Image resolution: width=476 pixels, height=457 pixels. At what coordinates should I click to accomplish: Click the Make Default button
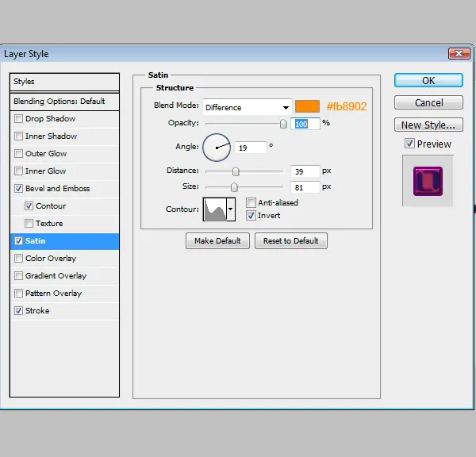tap(217, 241)
